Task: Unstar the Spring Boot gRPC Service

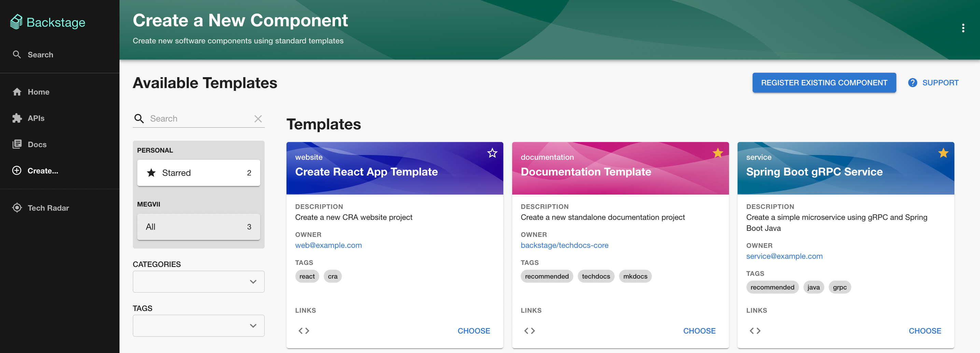Action: 943,153
